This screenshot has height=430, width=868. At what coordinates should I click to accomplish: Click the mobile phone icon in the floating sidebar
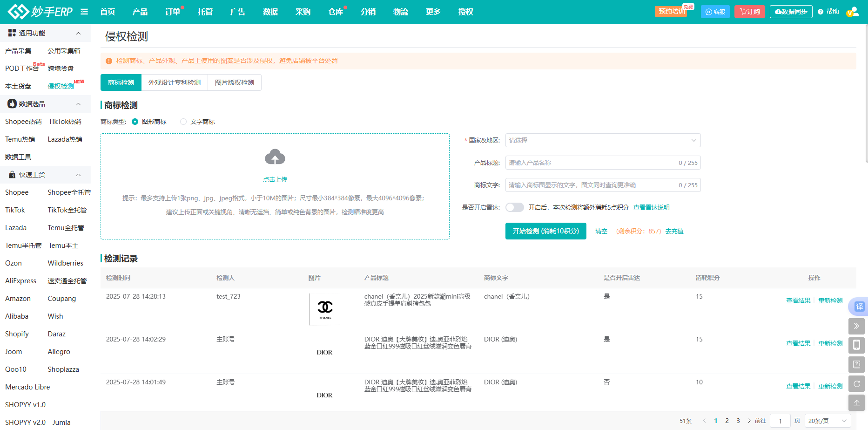click(x=856, y=345)
